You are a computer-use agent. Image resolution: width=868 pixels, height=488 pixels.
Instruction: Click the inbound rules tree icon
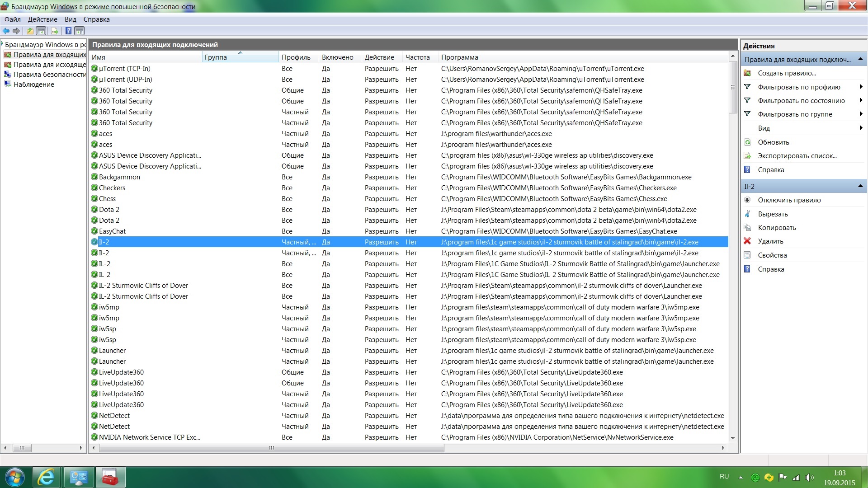point(8,55)
